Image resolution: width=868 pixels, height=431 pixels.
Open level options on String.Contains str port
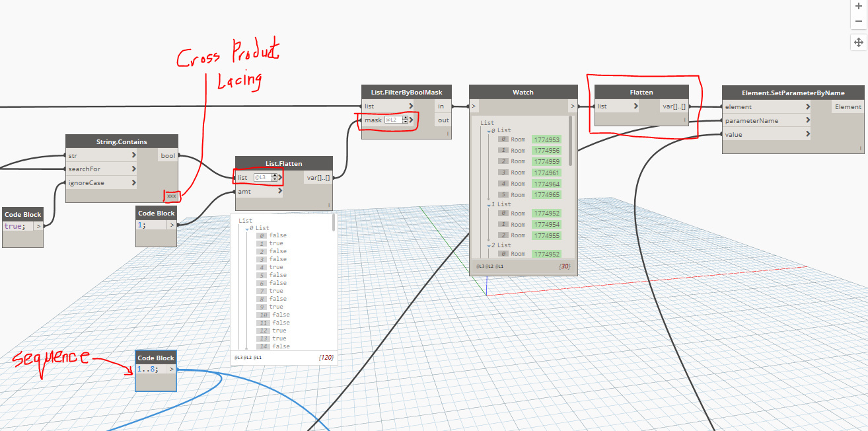coord(134,155)
